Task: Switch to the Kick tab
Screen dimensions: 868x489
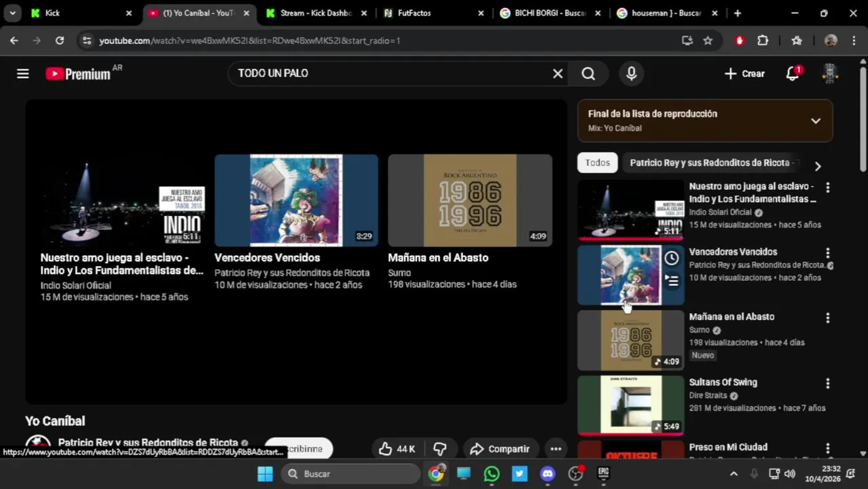Action: tap(80, 13)
